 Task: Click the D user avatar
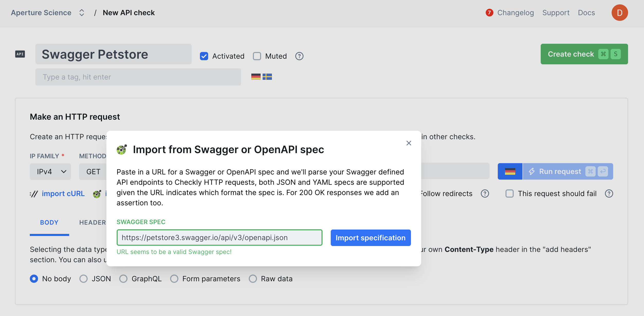tap(619, 13)
